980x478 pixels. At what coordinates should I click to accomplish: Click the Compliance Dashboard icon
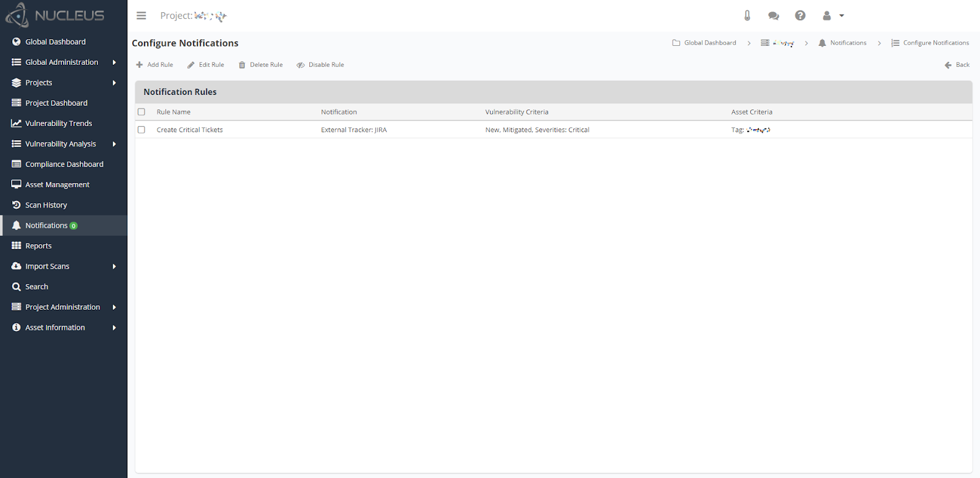[x=17, y=164]
